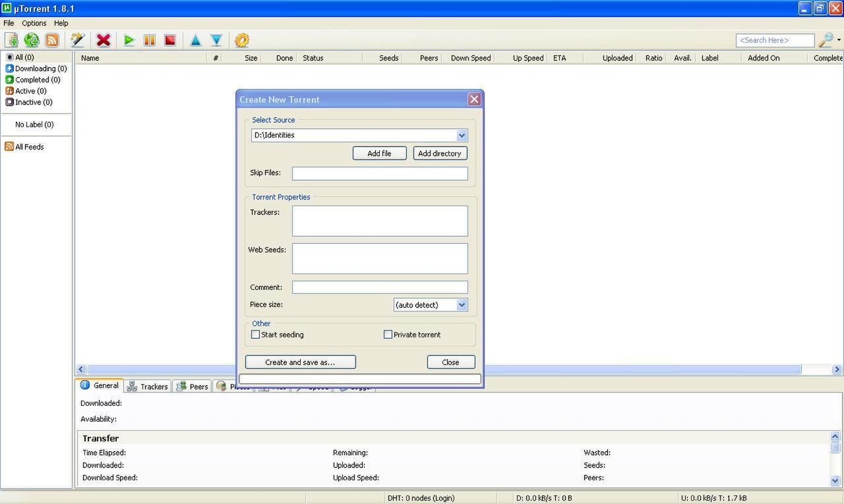
Task: Click the torrent list horizontal scrollbar thumb
Action: [444, 370]
